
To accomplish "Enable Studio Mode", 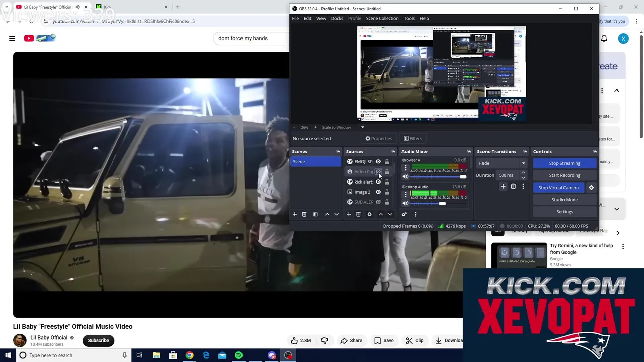I will point(565,200).
